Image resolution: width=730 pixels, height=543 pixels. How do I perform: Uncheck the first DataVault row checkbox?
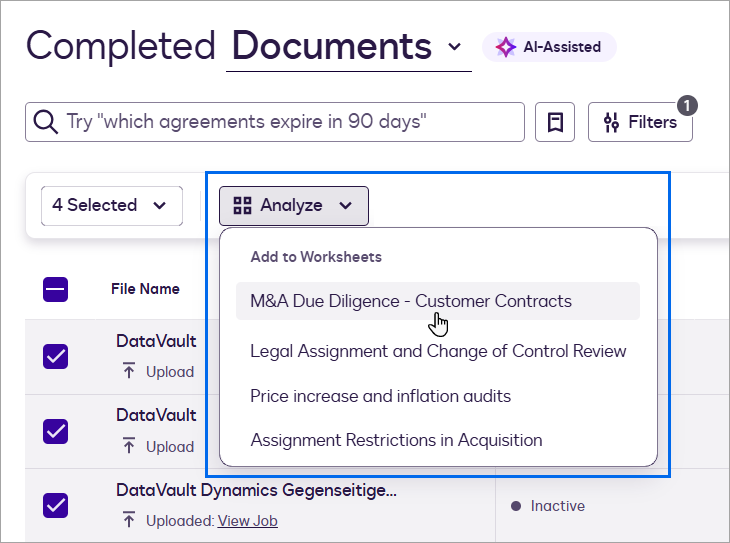(55, 357)
